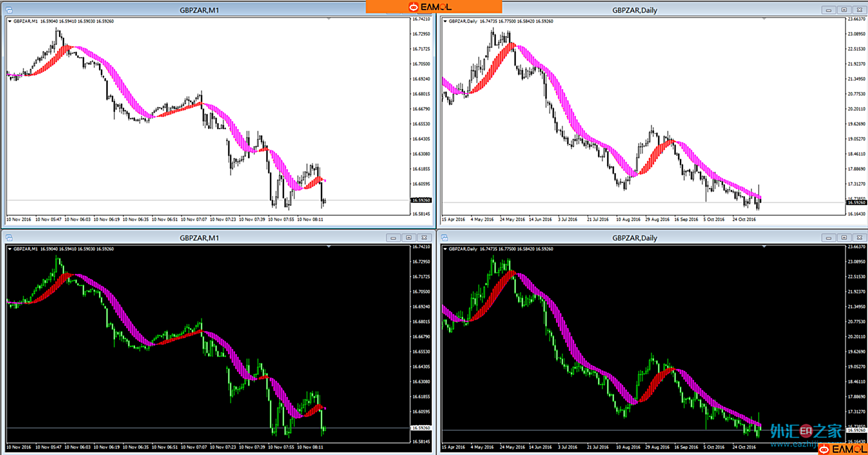868x455 pixels.
Task: Click OHLC header text in black M1 chart
Action: point(64,249)
